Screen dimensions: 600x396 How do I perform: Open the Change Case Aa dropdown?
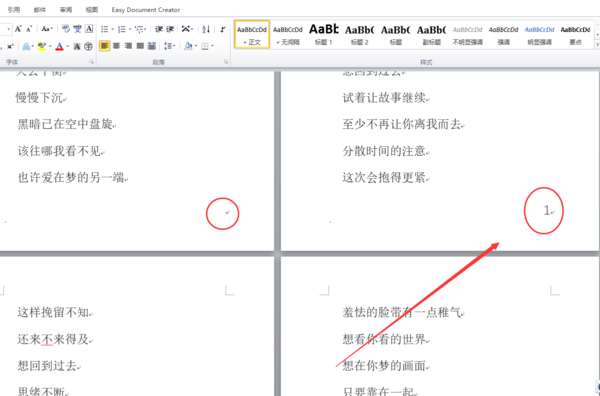coord(46,29)
